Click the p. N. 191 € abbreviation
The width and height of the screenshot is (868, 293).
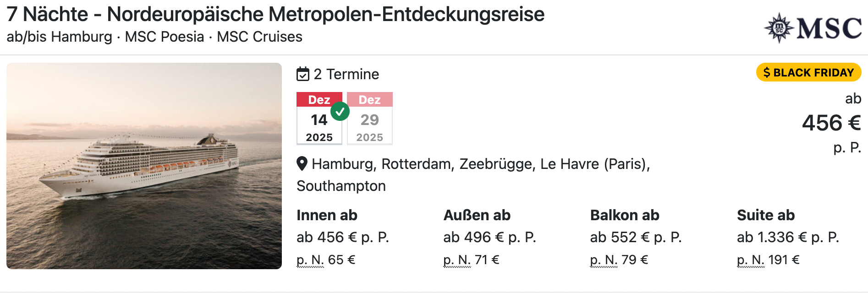click(x=750, y=260)
